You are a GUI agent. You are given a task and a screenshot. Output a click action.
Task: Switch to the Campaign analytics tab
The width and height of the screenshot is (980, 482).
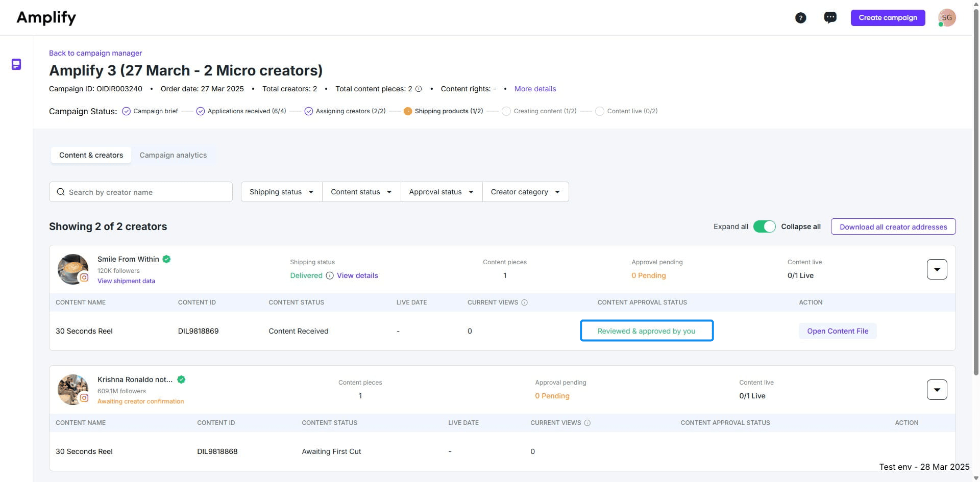173,155
